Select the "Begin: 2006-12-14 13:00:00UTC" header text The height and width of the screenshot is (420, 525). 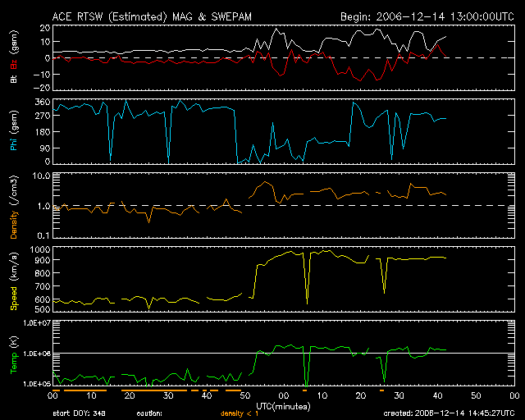coord(427,16)
